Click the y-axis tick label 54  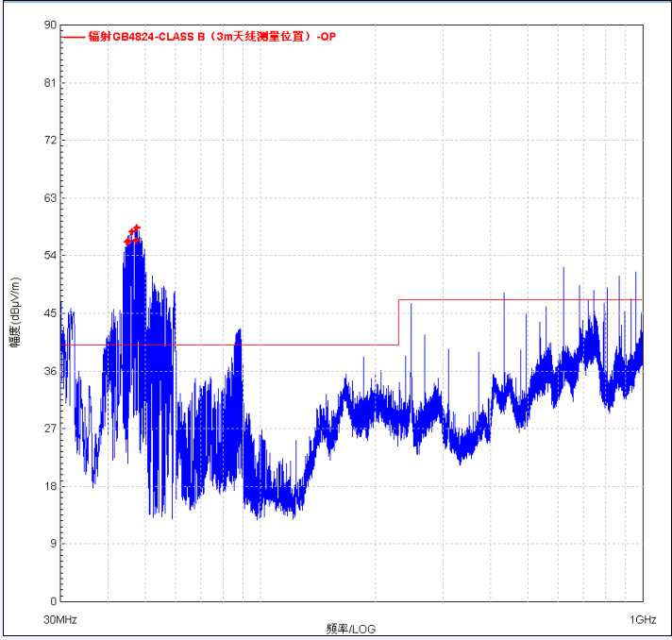pos(50,256)
